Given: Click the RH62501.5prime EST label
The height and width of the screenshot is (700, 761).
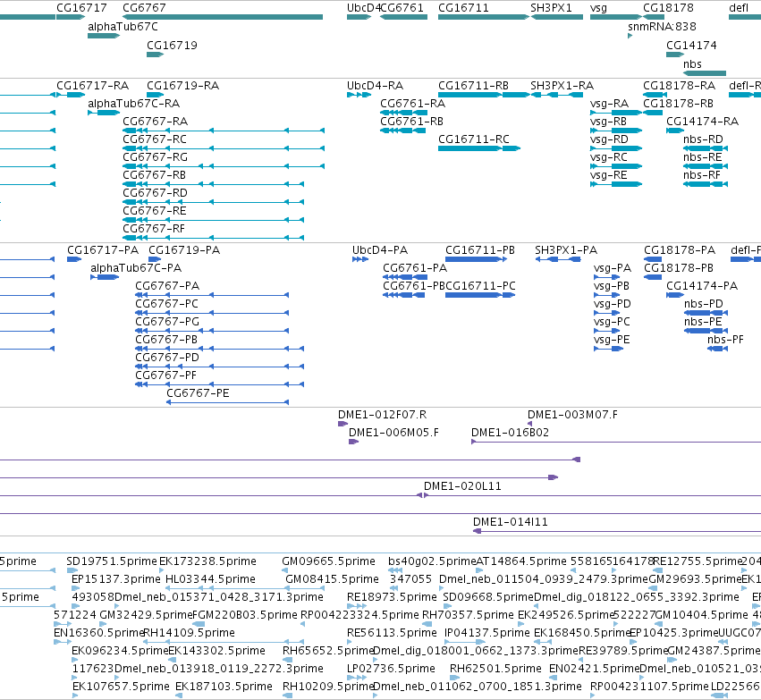Looking at the screenshot, I should coord(495,669).
